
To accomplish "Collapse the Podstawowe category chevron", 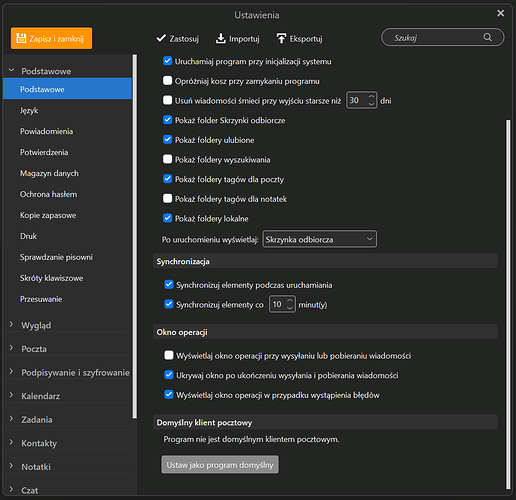I will pyautogui.click(x=11, y=70).
